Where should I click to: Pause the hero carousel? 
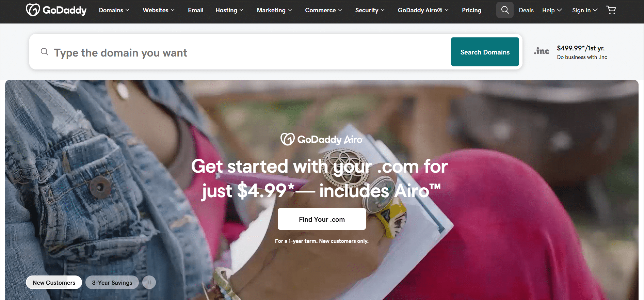pyautogui.click(x=149, y=282)
